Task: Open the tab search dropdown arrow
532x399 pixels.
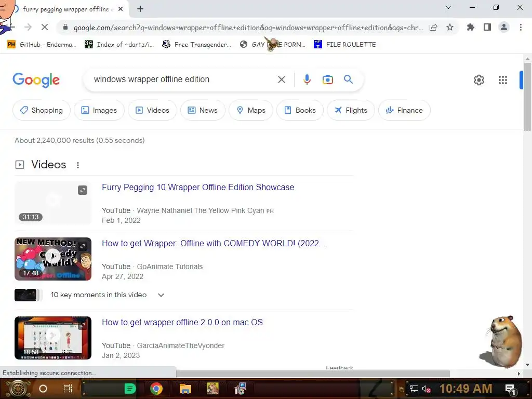Action: pos(448,7)
